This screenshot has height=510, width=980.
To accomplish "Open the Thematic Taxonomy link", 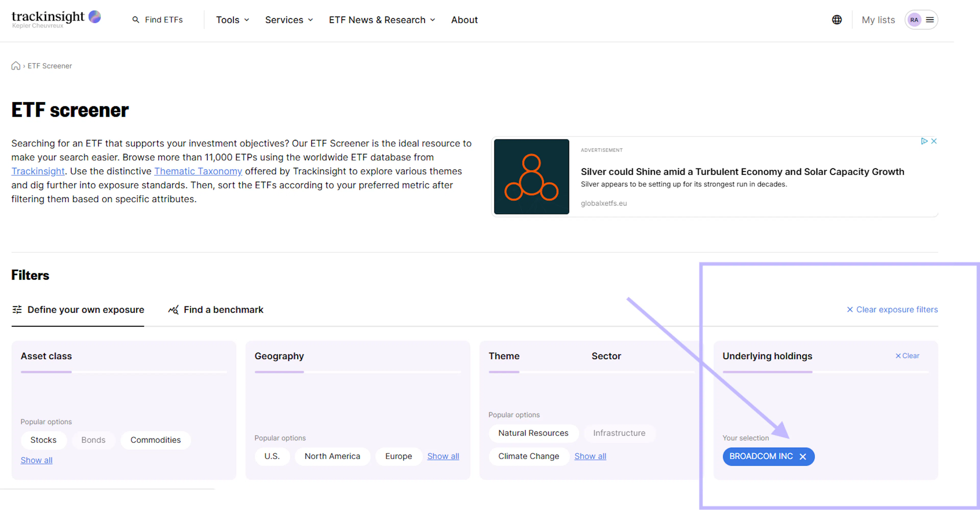I will [x=198, y=171].
